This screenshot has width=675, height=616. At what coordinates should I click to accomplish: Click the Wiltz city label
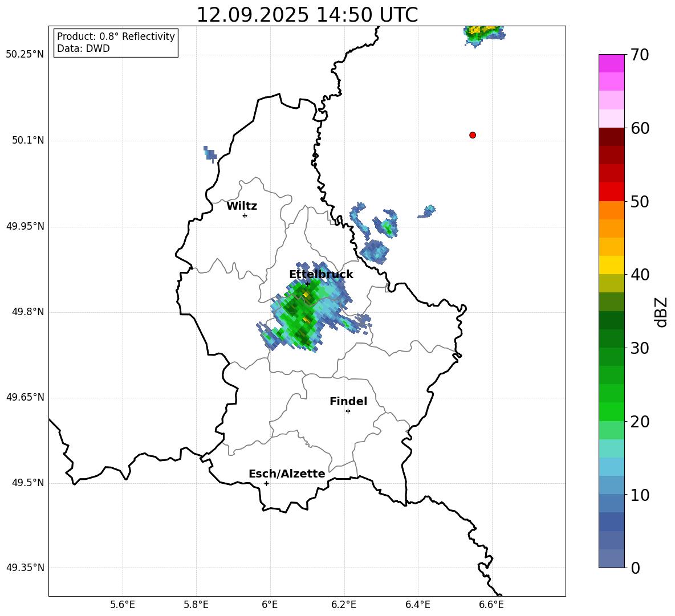click(242, 206)
